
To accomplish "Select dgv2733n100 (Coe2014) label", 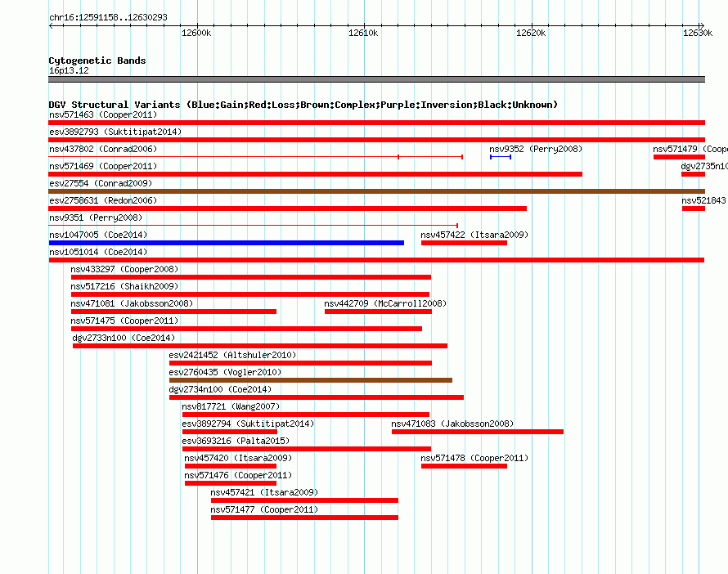I will (124, 338).
